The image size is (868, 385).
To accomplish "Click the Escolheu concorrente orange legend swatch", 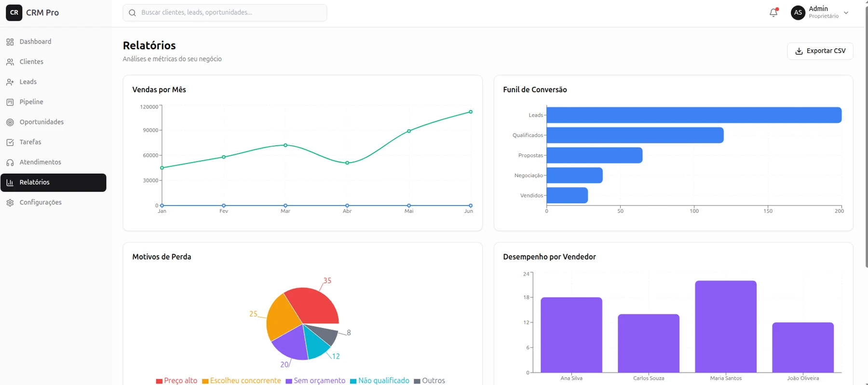I will (205, 381).
